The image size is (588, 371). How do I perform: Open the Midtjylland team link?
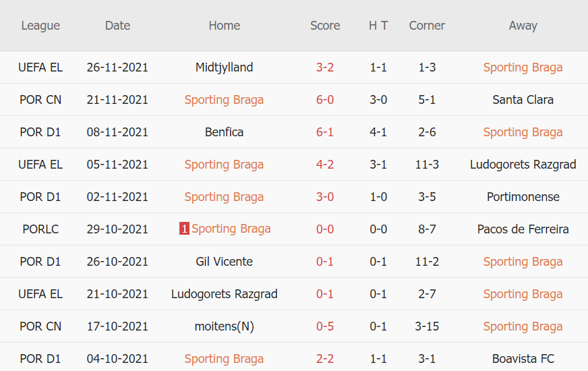point(224,67)
